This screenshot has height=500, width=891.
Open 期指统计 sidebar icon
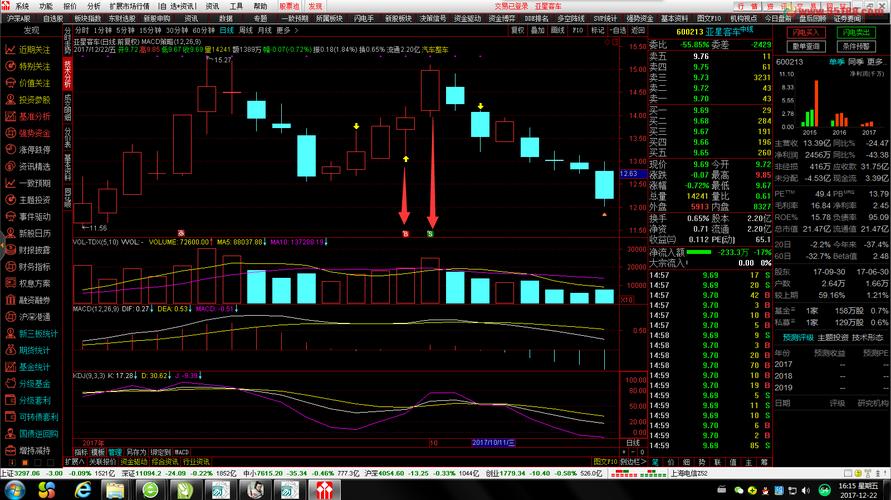coord(10,350)
